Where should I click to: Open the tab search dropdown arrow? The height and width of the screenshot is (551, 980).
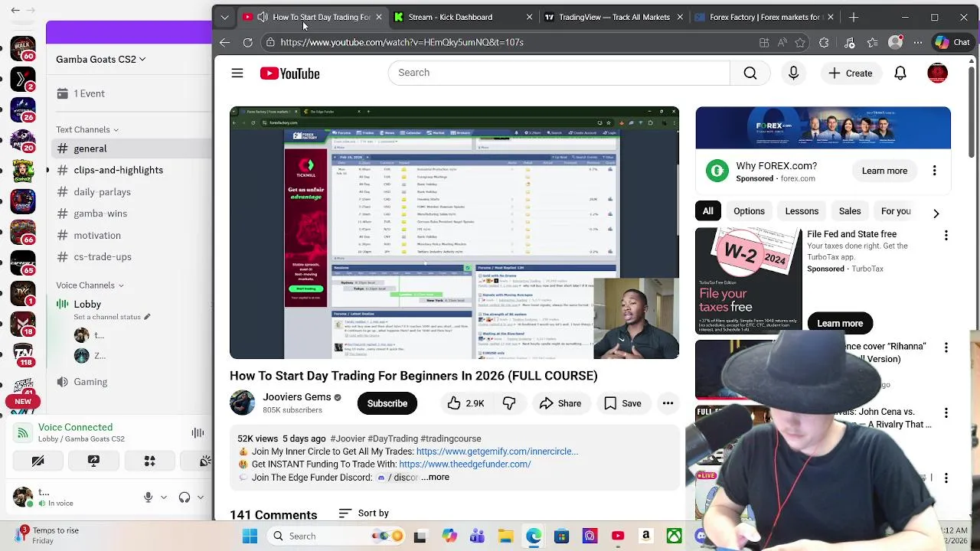pyautogui.click(x=224, y=17)
